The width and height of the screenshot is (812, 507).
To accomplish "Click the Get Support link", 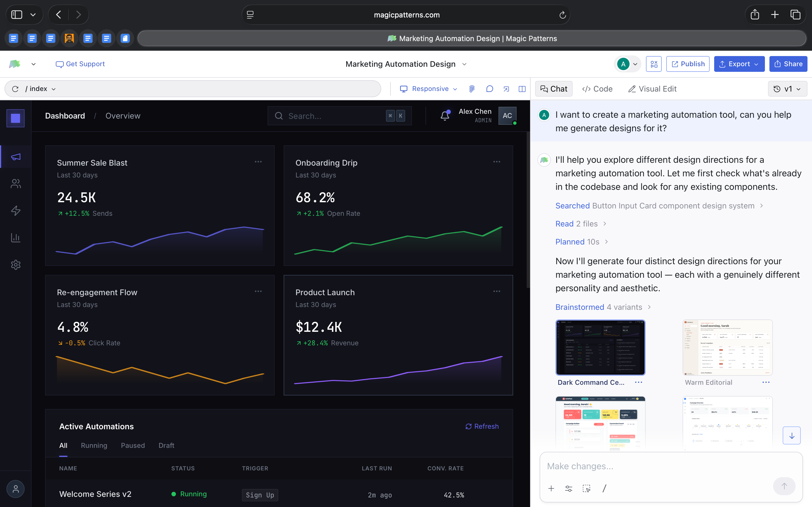I will click(80, 64).
